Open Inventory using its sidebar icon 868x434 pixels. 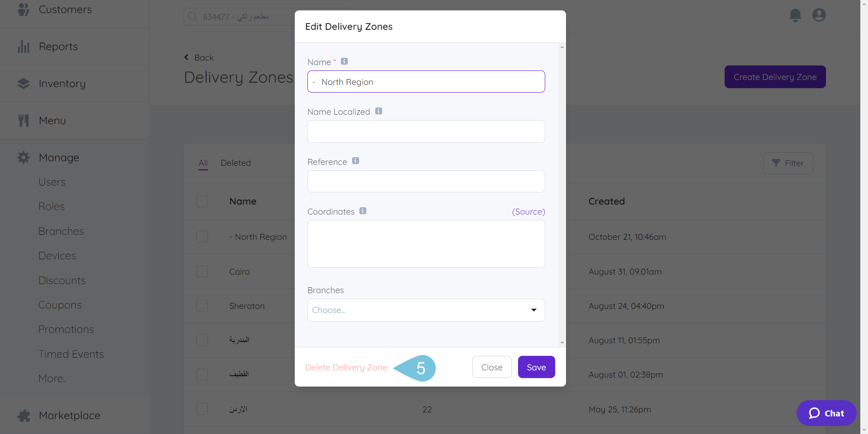[x=24, y=83]
